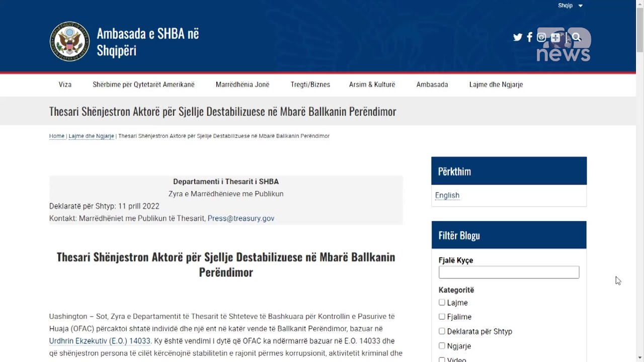Open the Arsim & Kulturë menu
The height and width of the screenshot is (362, 644).
[x=372, y=84]
